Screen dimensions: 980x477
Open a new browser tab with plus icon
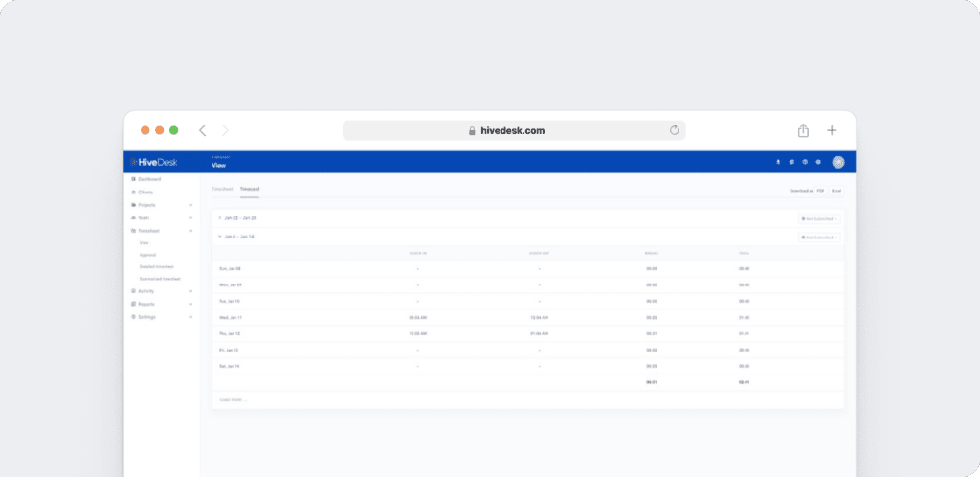tap(832, 130)
